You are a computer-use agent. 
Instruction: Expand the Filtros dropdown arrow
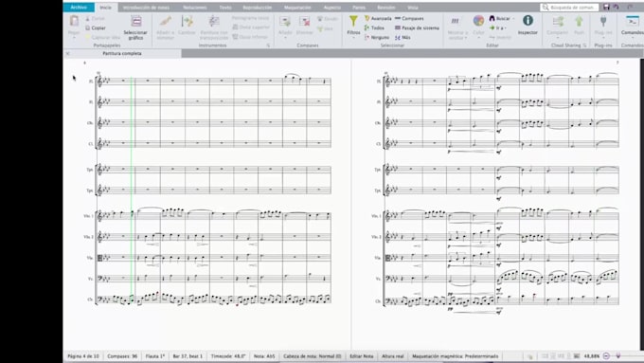point(353,37)
